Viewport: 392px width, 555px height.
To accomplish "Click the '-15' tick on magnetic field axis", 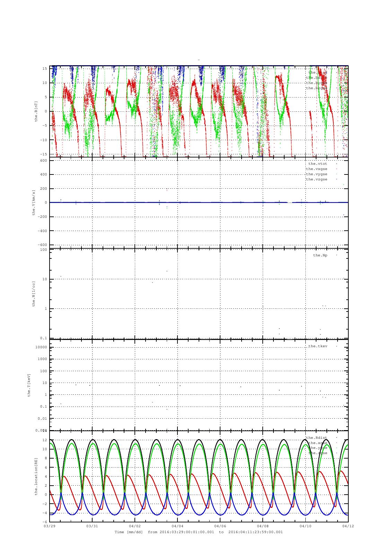I will [44, 154].
